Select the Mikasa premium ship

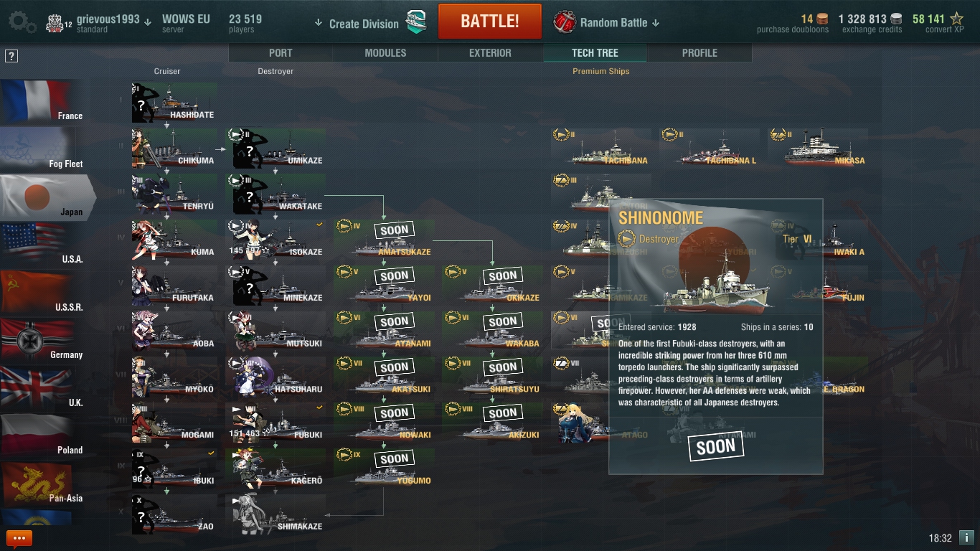[x=818, y=147]
